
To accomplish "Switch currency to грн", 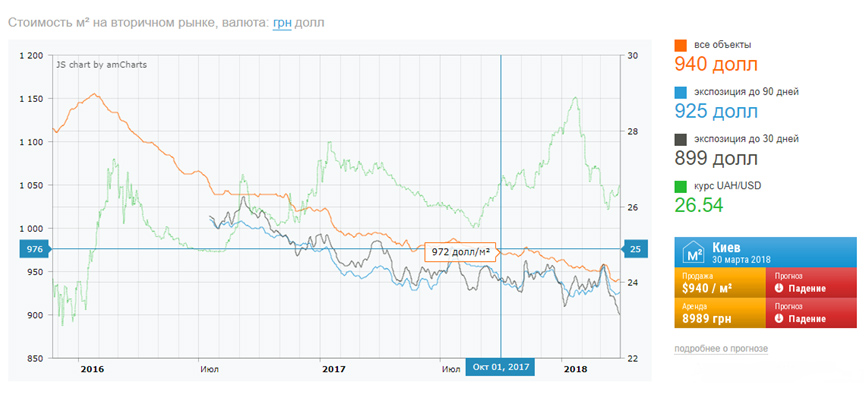I will pos(281,22).
